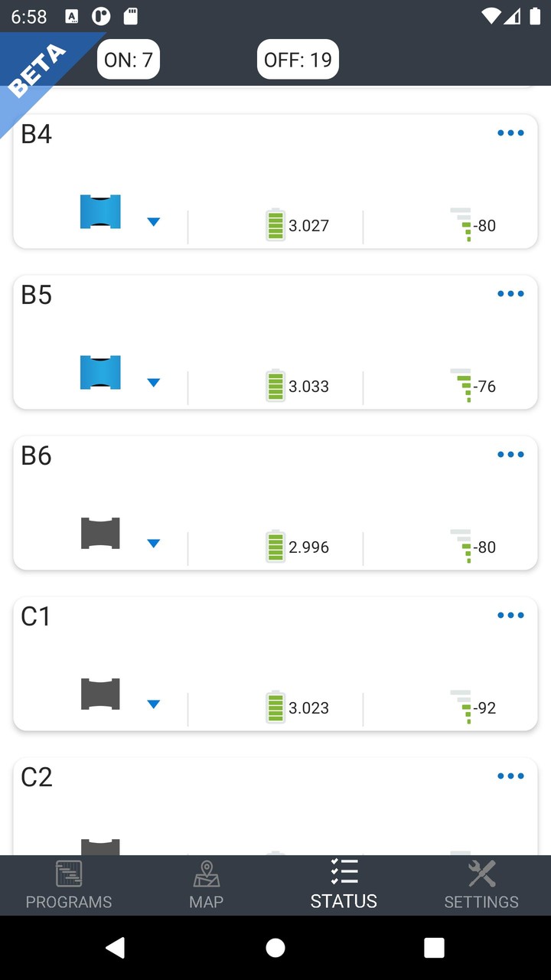Tap the OFF: 19 filter button
Image resolution: width=551 pixels, height=980 pixels.
coord(298,60)
